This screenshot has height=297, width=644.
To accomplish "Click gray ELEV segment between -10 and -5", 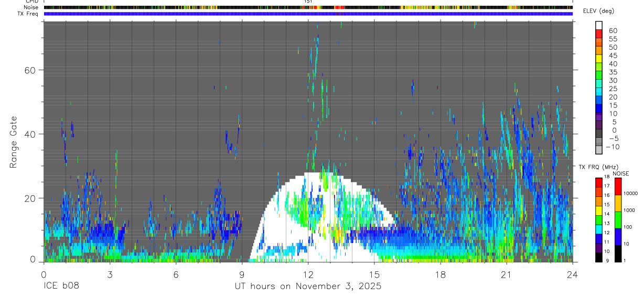I will [x=599, y=142].
